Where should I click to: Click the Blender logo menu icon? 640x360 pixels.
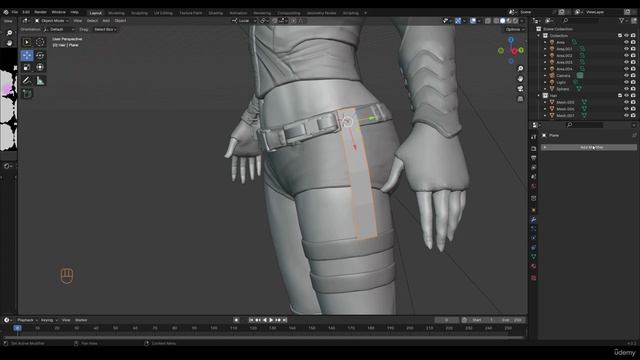click(x=6, y=12)
